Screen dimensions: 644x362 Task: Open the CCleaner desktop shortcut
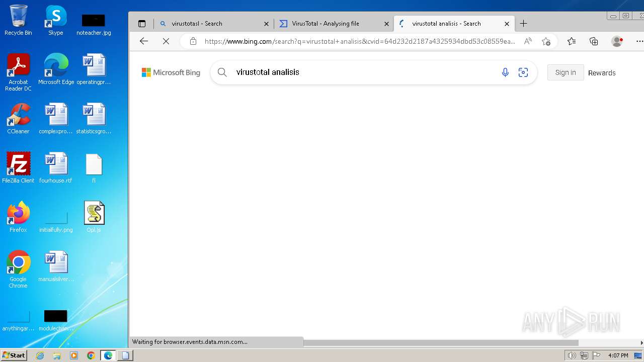pos(18,119)
